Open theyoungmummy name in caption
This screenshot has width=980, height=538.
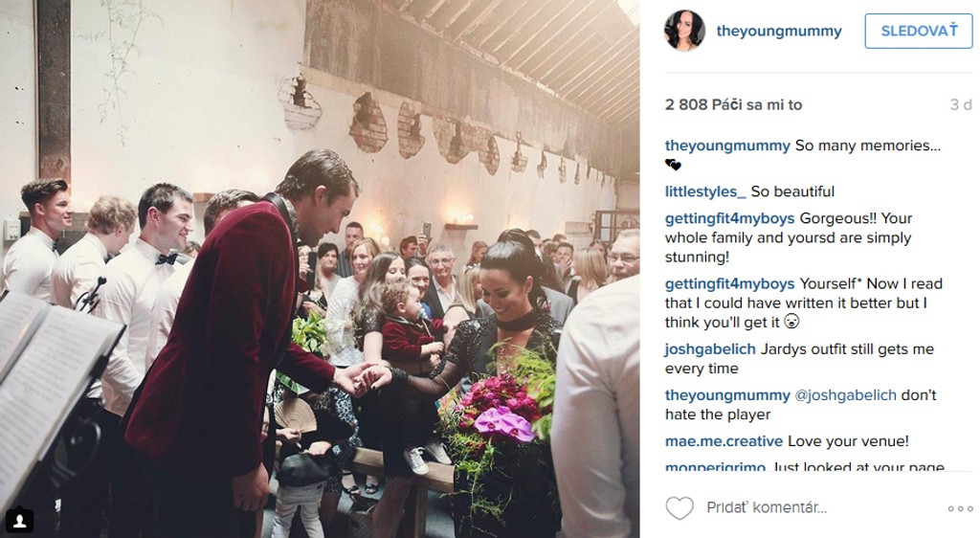coord(727,146)
